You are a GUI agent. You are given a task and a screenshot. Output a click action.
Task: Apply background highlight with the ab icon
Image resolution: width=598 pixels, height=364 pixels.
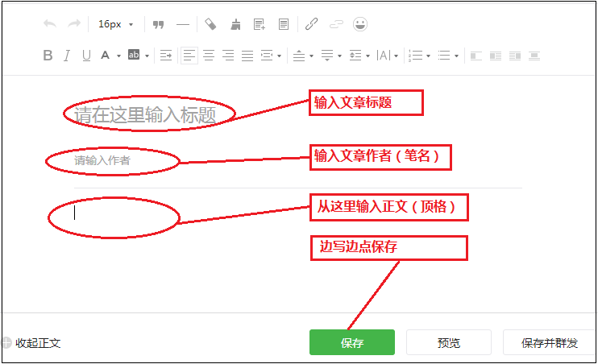(134, 55)
